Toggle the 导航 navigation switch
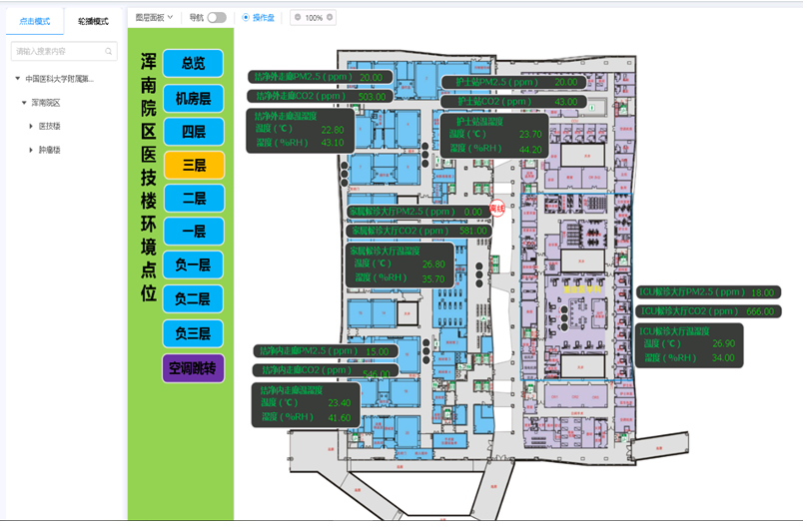 pos(216,18)
